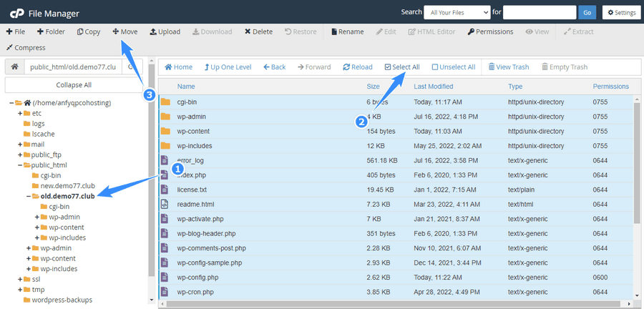Click the wp-cron.php file icon
644x309 pixels.
click(165, 292)
